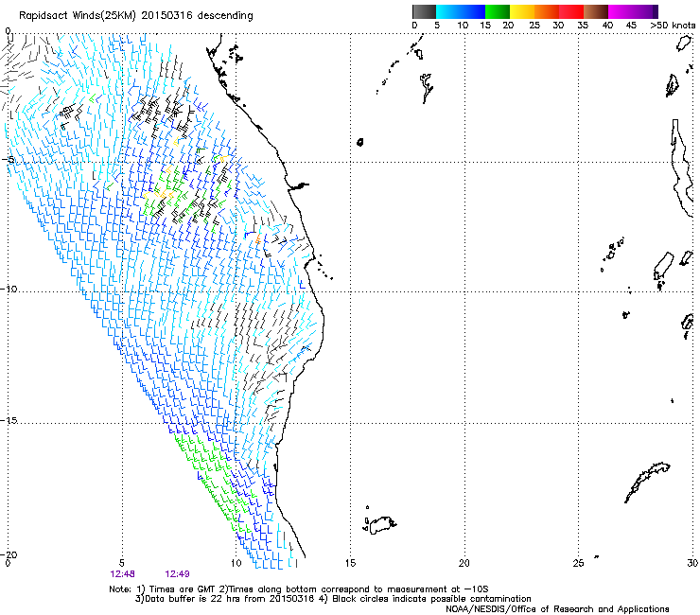Choose the brown 35-40 knots legend segment
700x615 pixels.
tap(596, 11)
